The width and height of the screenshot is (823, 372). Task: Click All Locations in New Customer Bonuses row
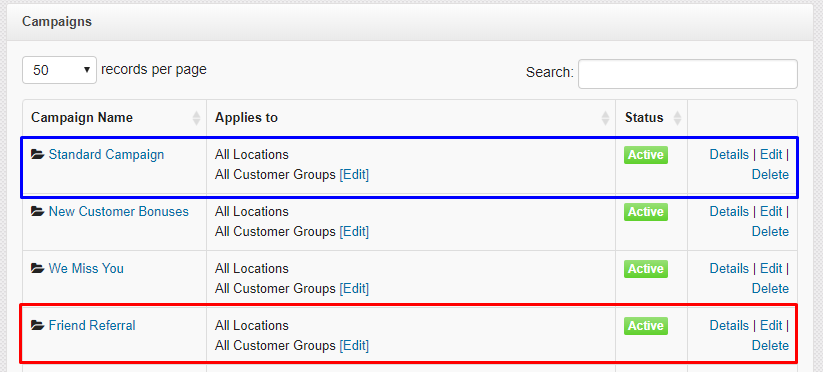[x=251, y=211]
